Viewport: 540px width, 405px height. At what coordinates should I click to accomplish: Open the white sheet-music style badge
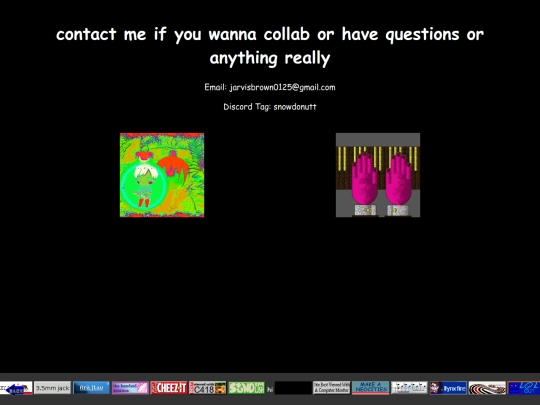tap(409, 388)
